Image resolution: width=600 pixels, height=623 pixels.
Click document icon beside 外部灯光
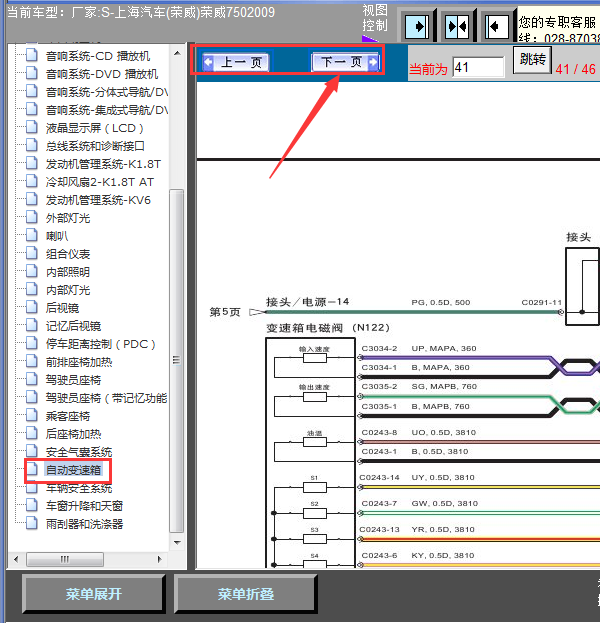pyautogui.click(x=32, y=217)
